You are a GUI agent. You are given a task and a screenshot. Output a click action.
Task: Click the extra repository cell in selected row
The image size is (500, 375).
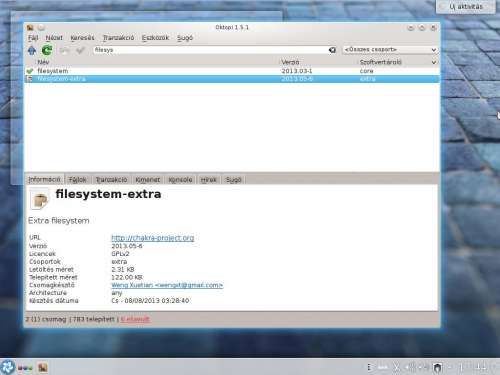(368, 79)
